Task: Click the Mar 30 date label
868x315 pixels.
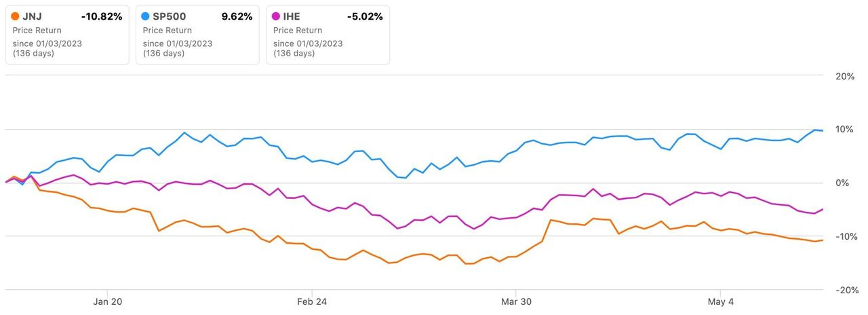Action: pos(516,301)
